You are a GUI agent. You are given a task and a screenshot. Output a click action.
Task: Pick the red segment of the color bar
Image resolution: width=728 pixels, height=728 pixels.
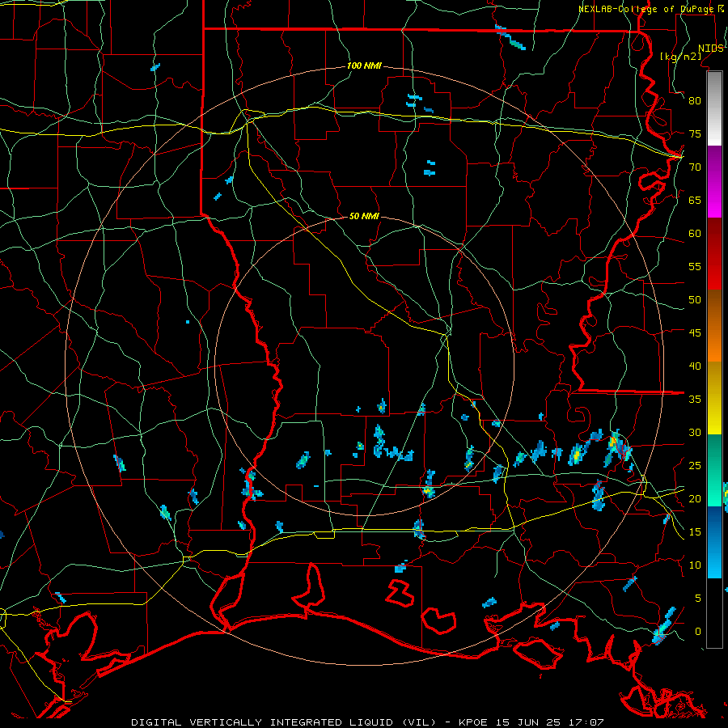pyautogui.click(x=714, y=254)
